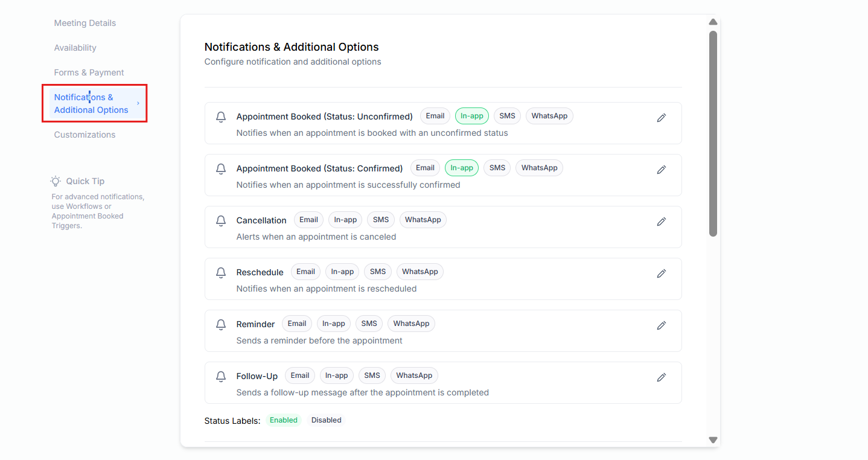Viewport: 868px width, 460px height.
Task: Open the Meeting Details section
Action: point(85,23)
